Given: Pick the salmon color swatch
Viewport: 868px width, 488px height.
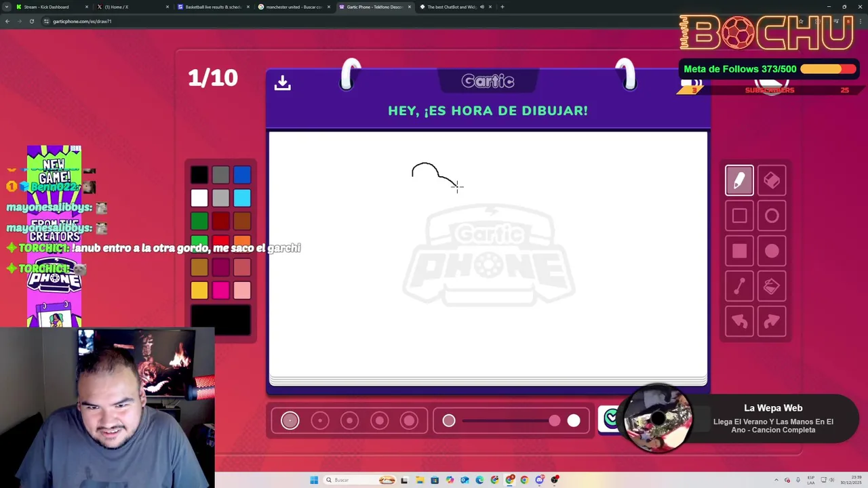Looking at the screenshot, I should 242,267.
